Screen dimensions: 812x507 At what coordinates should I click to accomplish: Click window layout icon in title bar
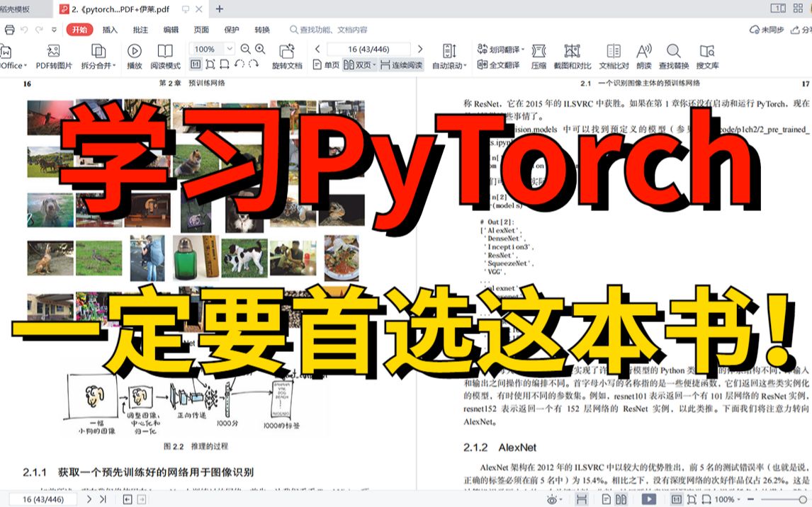(778, 8)
